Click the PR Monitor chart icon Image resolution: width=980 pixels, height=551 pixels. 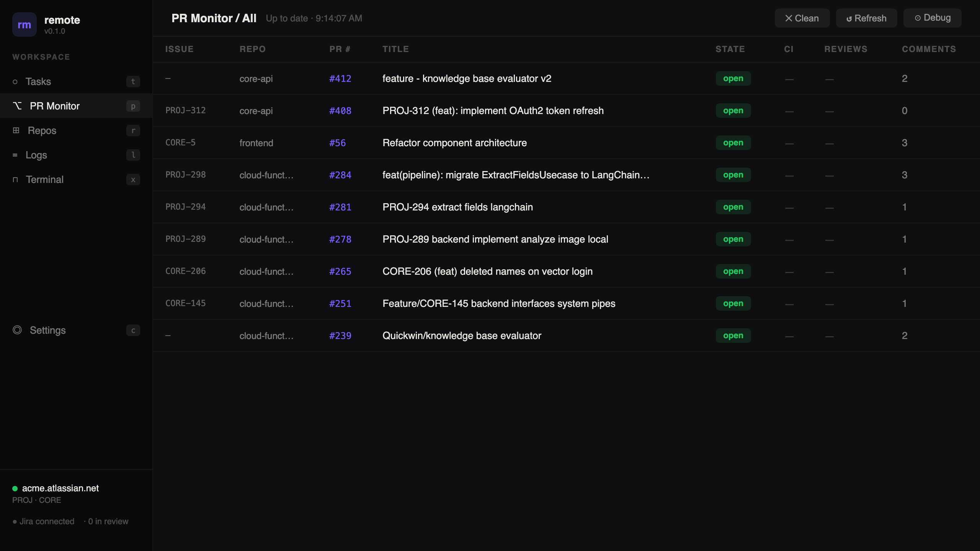(x=17, y=106)
